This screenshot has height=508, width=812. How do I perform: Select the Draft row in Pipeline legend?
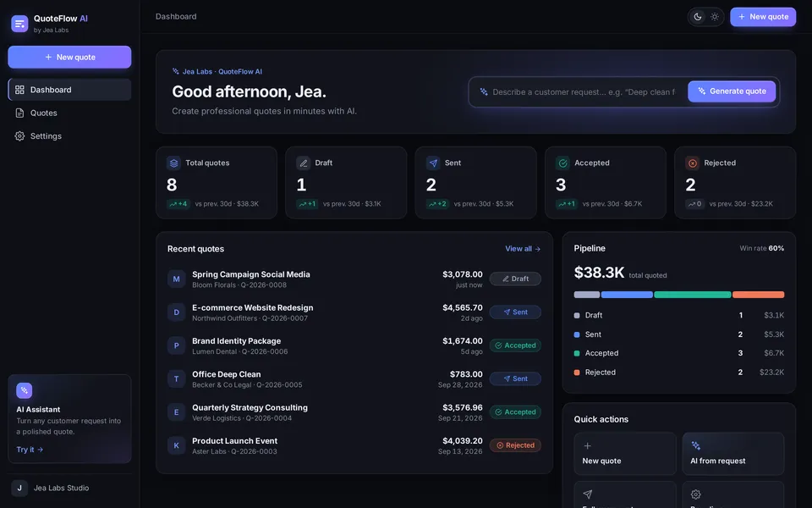click(x=679, y=315)
